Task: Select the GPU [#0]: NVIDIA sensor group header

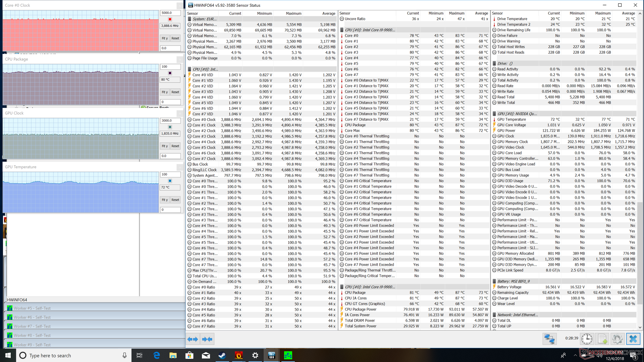Action: point(517,114)
